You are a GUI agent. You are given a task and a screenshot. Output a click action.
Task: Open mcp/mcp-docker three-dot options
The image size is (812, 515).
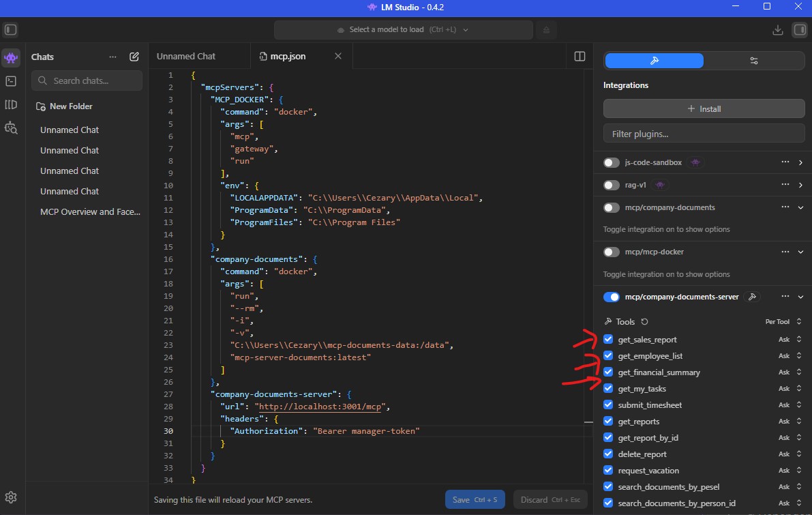pos(785,252)
